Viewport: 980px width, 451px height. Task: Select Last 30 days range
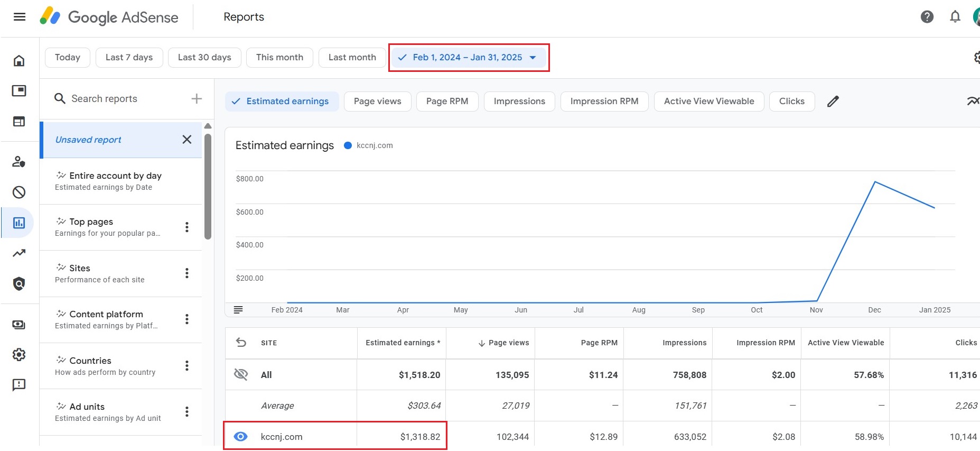[204, 58]
